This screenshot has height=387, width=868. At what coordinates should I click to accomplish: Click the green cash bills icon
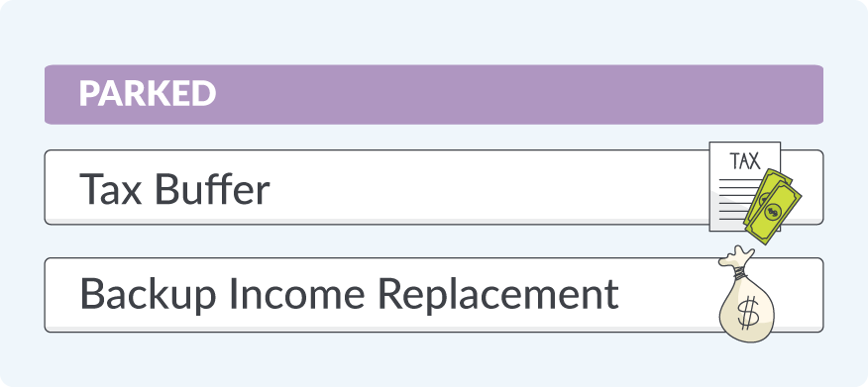coord(773,207)
